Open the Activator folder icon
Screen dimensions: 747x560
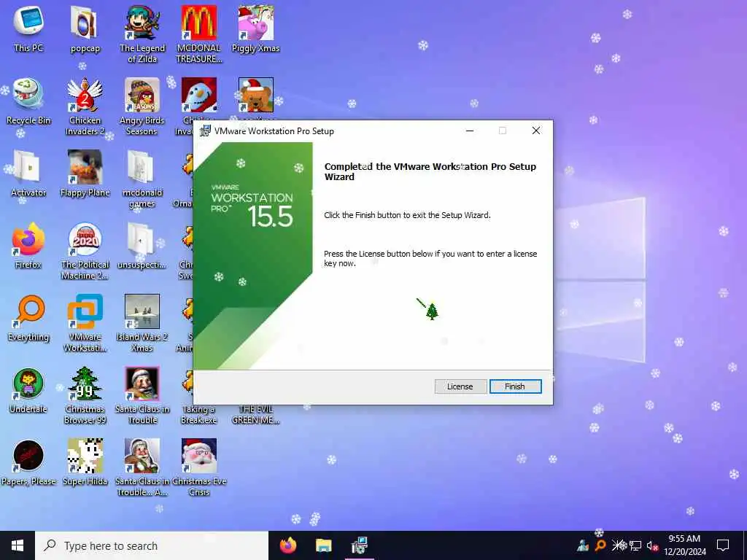pyautogui.click(x=28, y=174)
